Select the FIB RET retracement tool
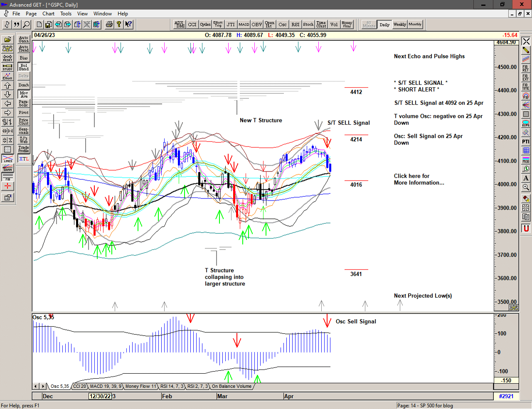Image resolution: width=532 pixels, height=409 pixels. [526, 69]
